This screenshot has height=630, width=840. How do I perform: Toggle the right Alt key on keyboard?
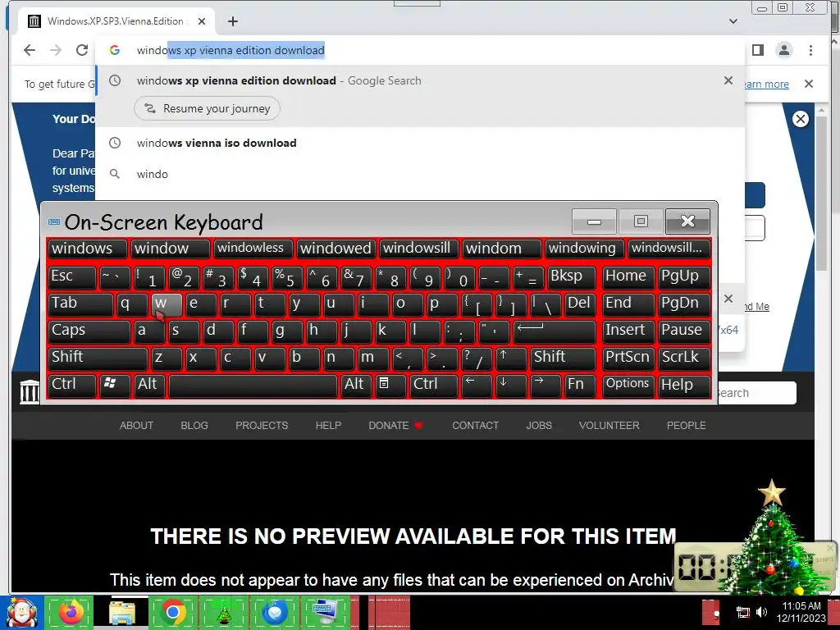pos(356,386)
